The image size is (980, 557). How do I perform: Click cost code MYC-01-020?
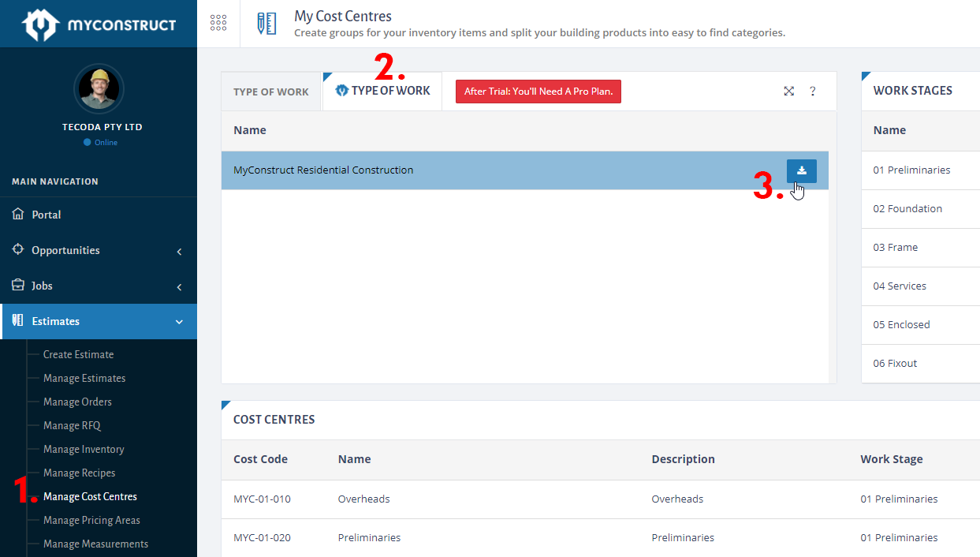[262, 537]
